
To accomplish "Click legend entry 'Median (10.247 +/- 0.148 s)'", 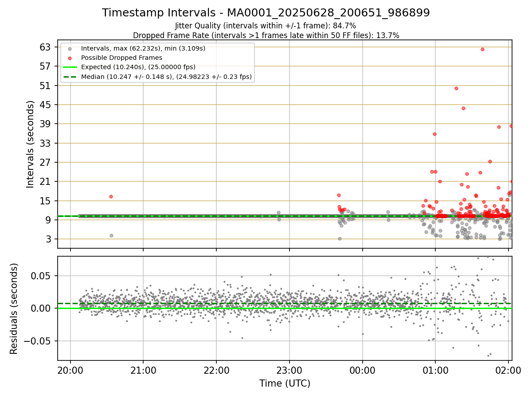I will tap(166, 77).
